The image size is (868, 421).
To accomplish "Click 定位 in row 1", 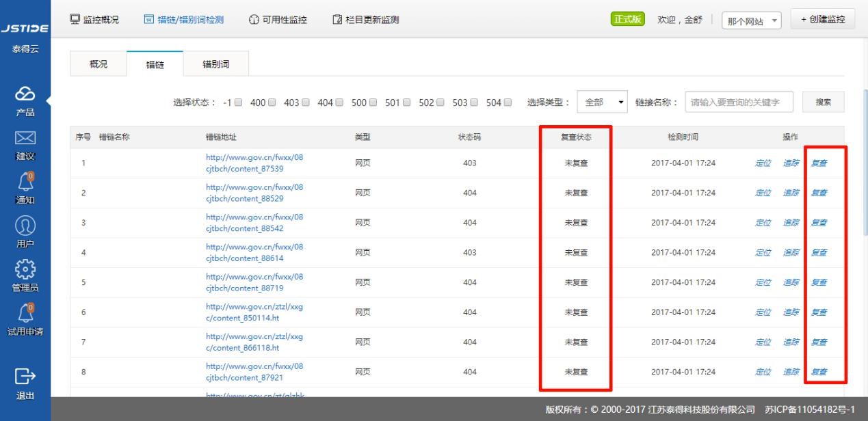I will (x=763, y=163).
